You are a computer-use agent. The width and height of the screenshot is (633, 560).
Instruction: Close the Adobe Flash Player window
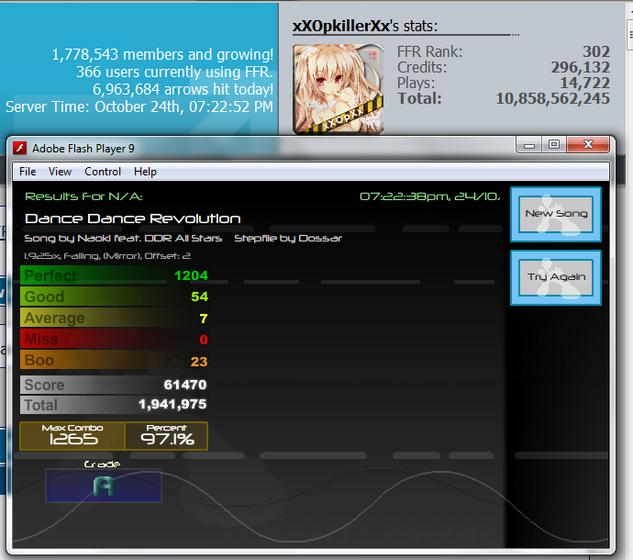pyautogui.click(x=588, y=145)
